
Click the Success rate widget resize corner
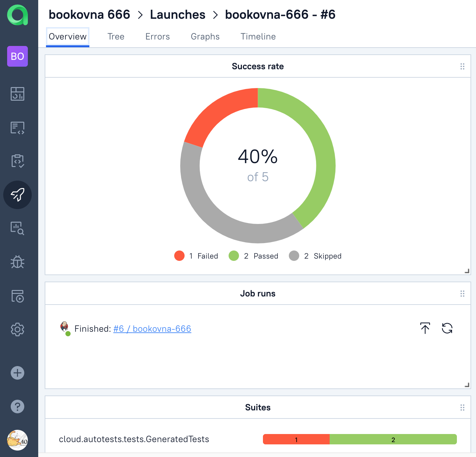pos(467,271)
